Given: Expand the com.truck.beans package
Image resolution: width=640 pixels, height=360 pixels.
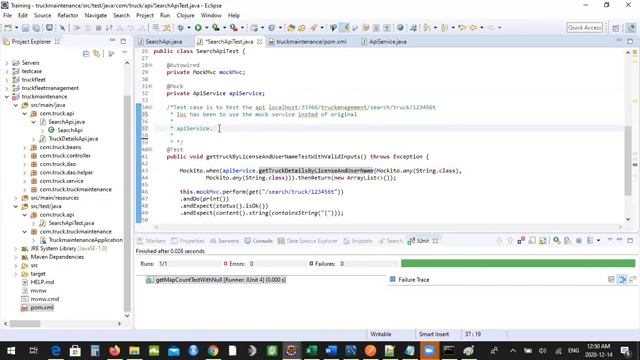Looking at the screenshot, I should point(24,147).
